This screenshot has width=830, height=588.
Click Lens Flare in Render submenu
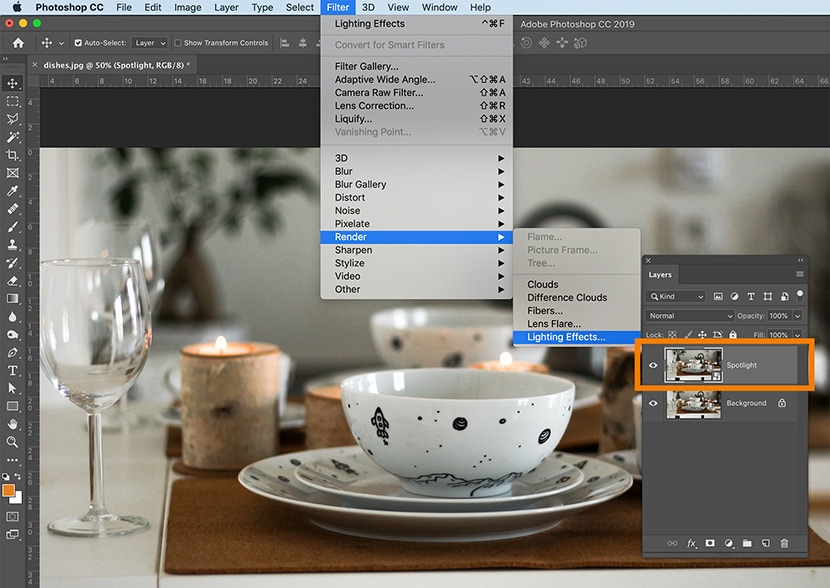click(x=554, y=324)
